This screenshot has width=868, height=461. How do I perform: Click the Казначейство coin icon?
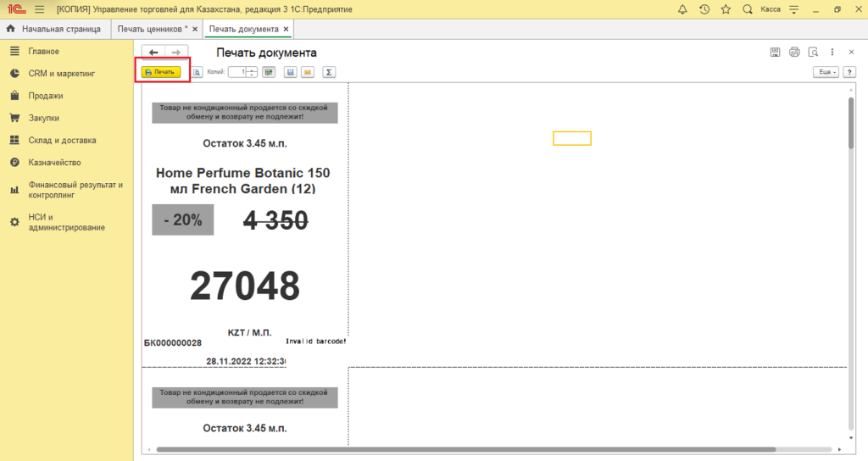click(15, 162)
